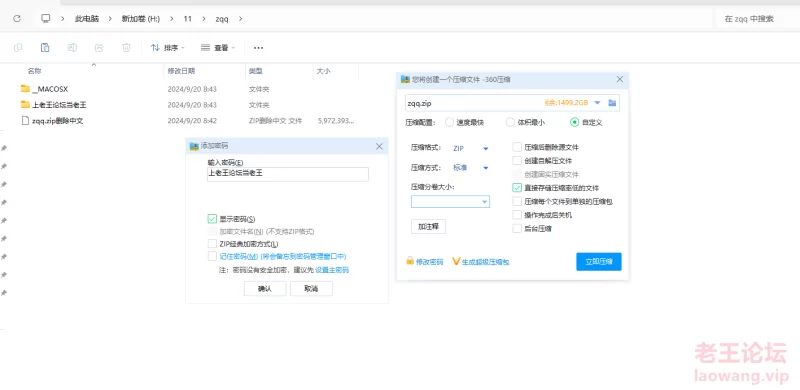Click the This PC monitor icon in address bar

click(45, 18)
